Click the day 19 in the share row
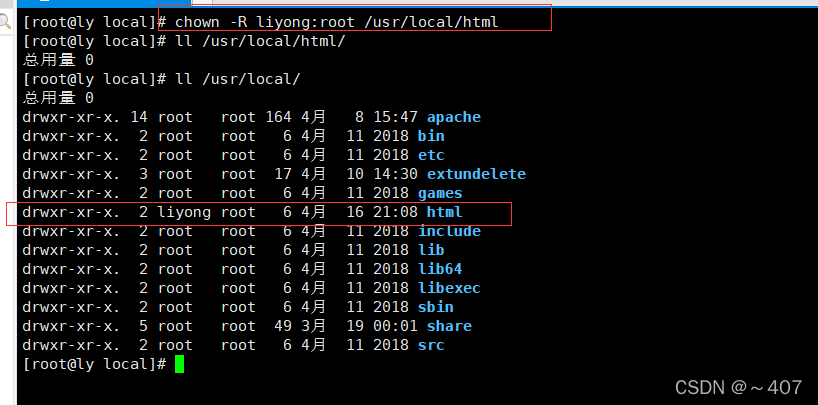Screen dimensions: 818x405 pos(355,326)
